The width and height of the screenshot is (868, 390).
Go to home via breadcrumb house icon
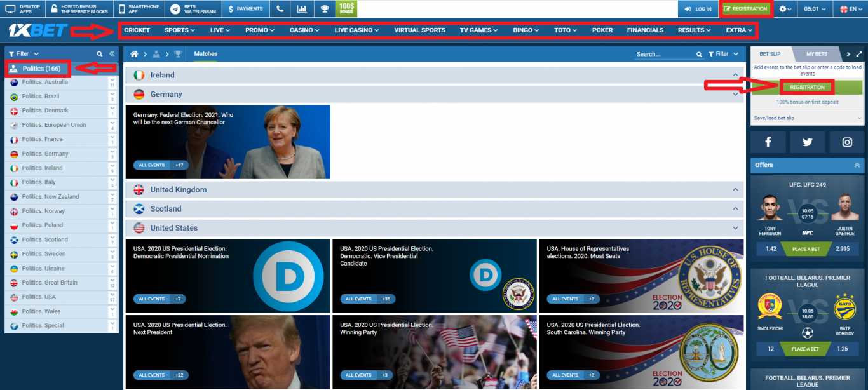pyautogui.click(x=134, y=54)
